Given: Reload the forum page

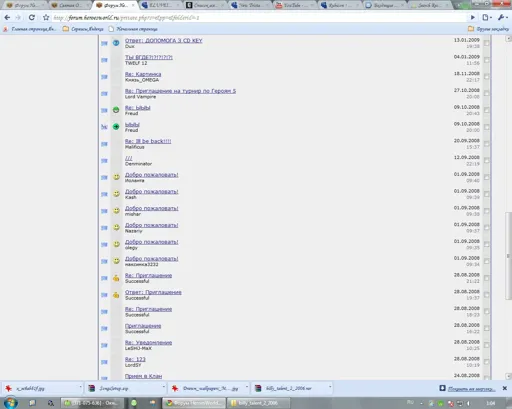Looking at the screenshot, I should [x=32, y=17].
